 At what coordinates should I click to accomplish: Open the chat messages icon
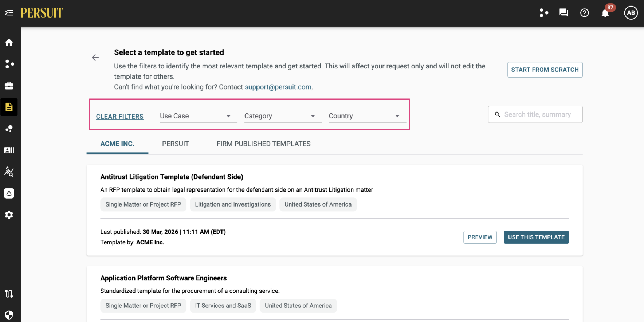click(x=564, y=13)
